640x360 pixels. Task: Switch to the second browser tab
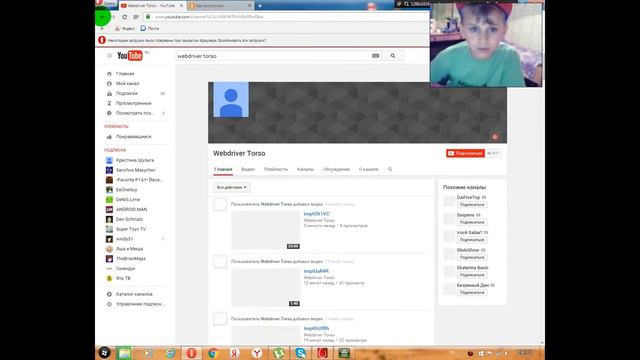tap(220, 6)
